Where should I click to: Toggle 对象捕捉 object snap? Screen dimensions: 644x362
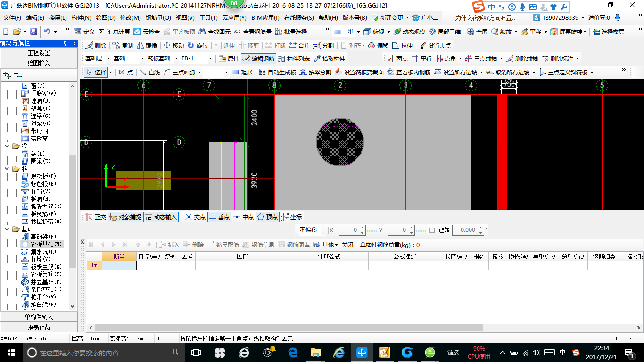click(x=125, y=217)
